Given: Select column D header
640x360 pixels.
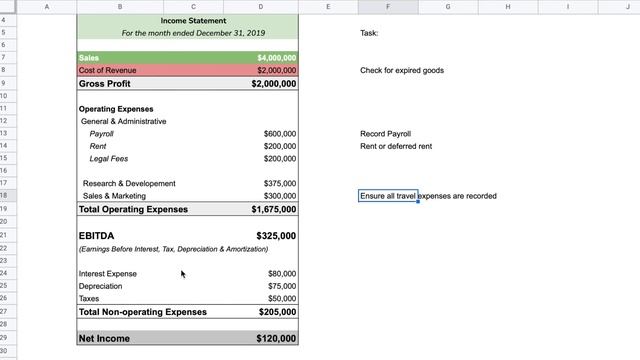Looking at the screenshot, I should (x=261, y=7).
